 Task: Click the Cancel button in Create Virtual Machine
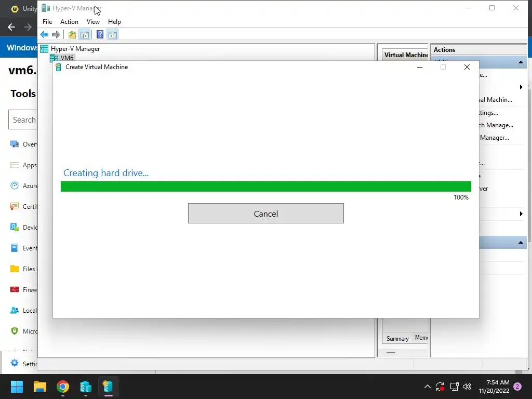coord(265,214)
